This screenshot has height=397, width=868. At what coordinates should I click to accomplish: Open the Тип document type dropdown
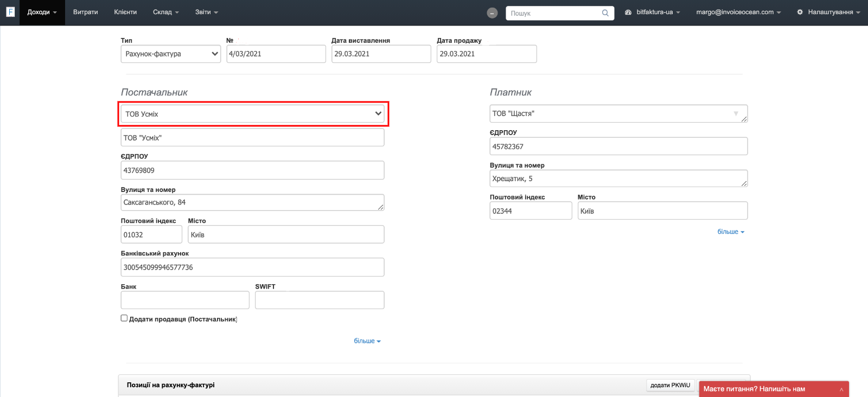coord(170,54)
